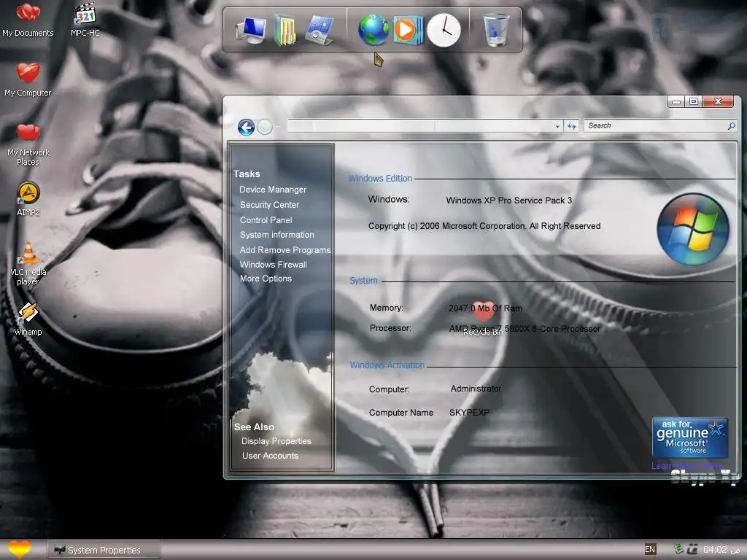
Task: Click the Windows Edition section heading
Action: pos(380,179)
